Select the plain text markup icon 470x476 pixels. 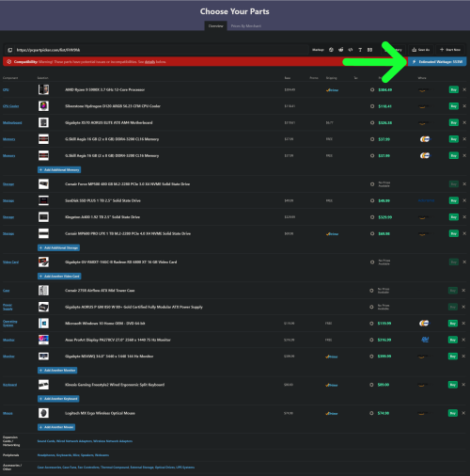(x=360, y=50)
